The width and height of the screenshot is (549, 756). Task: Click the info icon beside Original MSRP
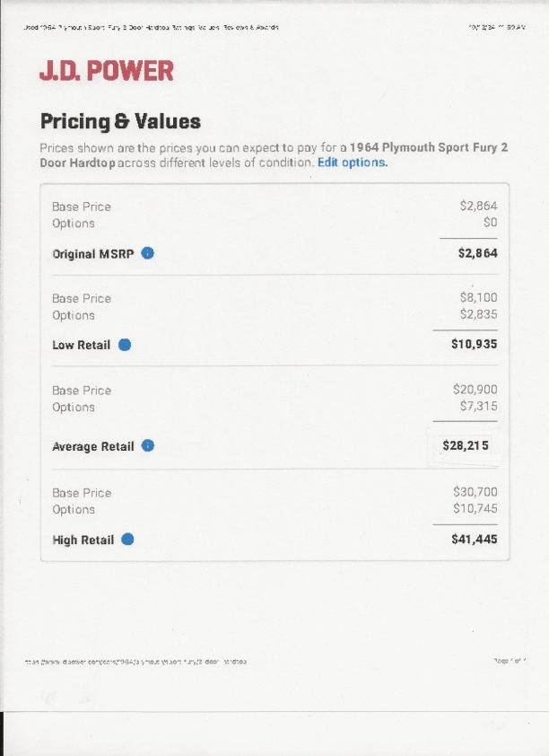click(x=147, y=252)
